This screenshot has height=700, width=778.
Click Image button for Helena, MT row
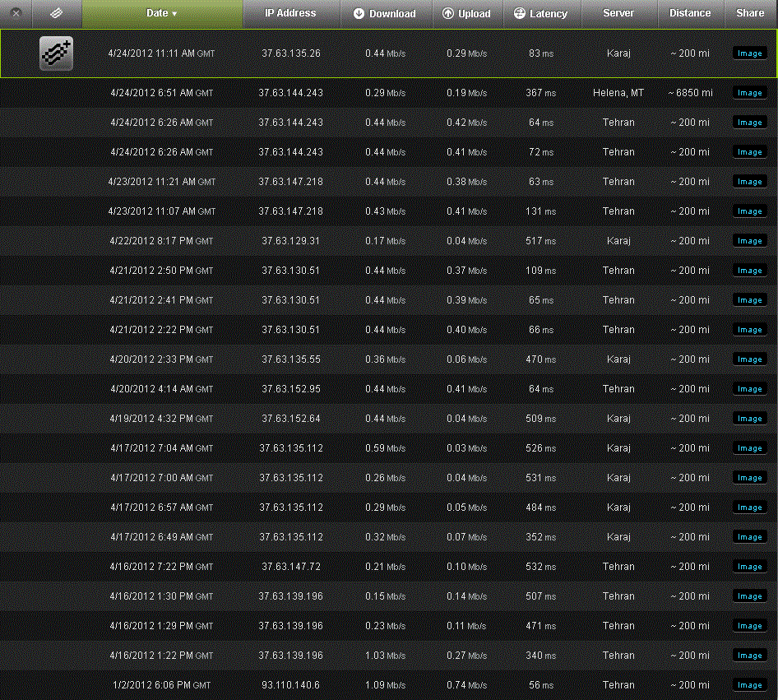[x=750, y=93]
